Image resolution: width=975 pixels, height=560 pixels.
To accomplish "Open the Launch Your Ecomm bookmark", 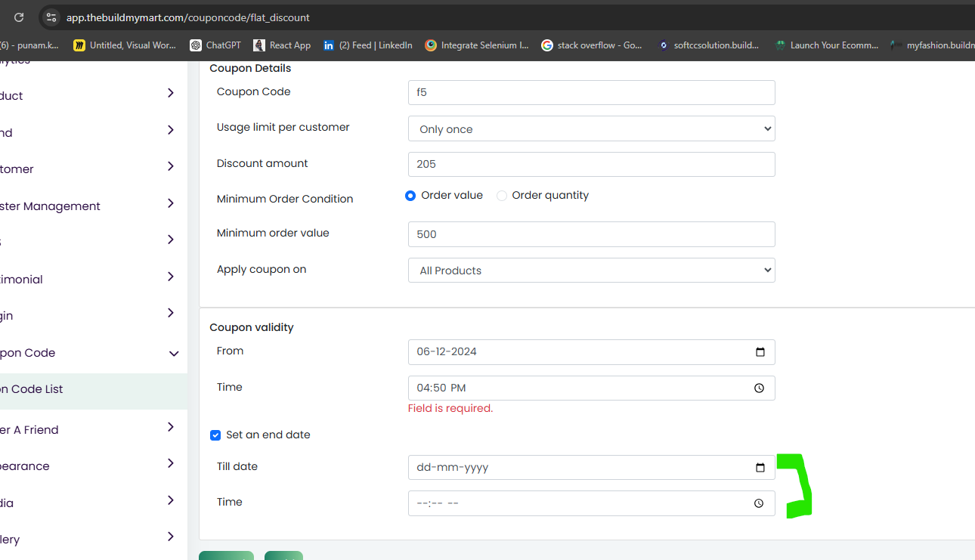I will point(827,45).
